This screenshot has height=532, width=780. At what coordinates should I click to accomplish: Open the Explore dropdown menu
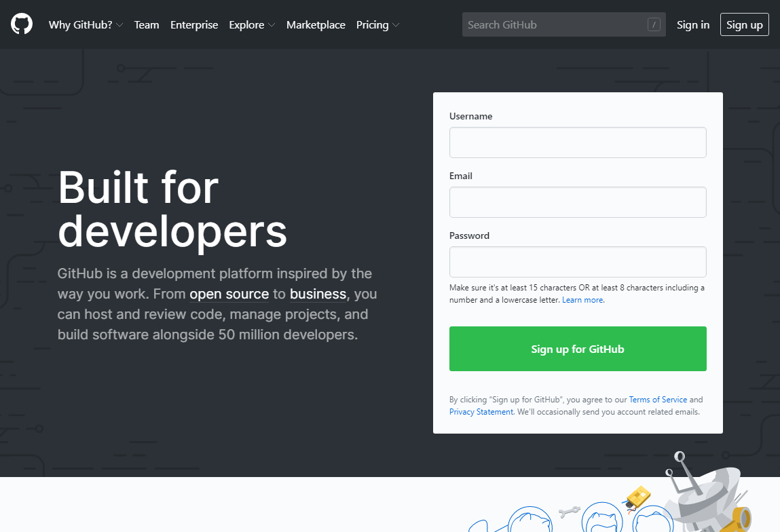point(252,25)
